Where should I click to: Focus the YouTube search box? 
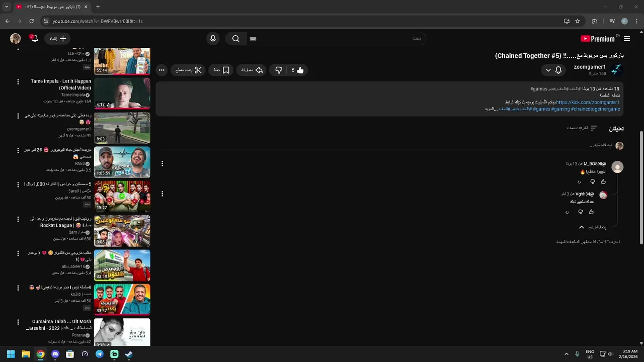[x=336, y=39]
